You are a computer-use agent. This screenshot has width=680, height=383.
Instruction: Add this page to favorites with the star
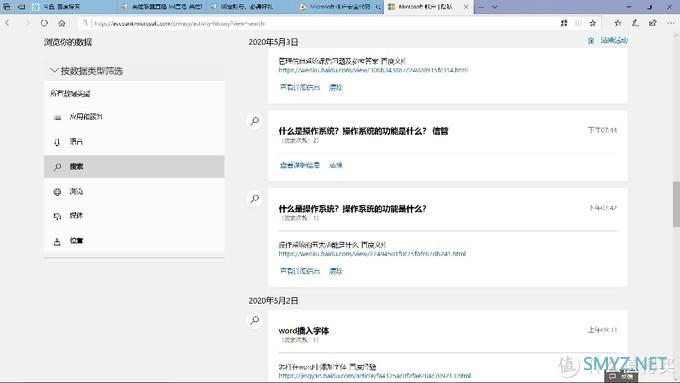click(x=592, y=23)
